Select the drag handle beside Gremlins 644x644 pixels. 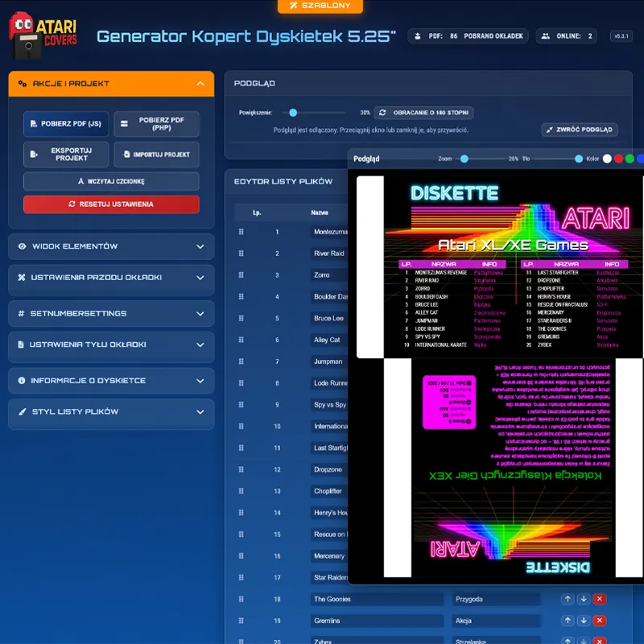coord(241,621)
